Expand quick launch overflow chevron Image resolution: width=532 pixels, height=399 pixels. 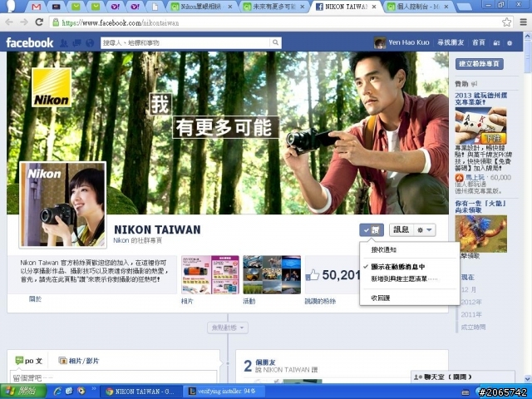93,389
